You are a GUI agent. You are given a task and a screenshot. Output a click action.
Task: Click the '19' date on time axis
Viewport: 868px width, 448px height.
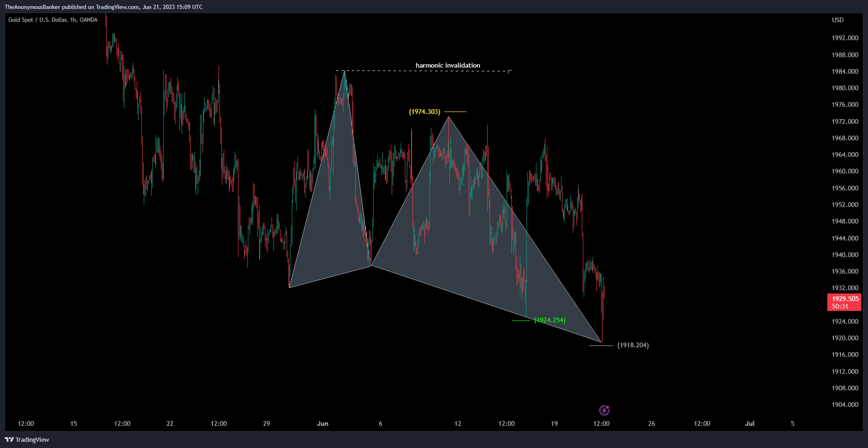point(554,423)
